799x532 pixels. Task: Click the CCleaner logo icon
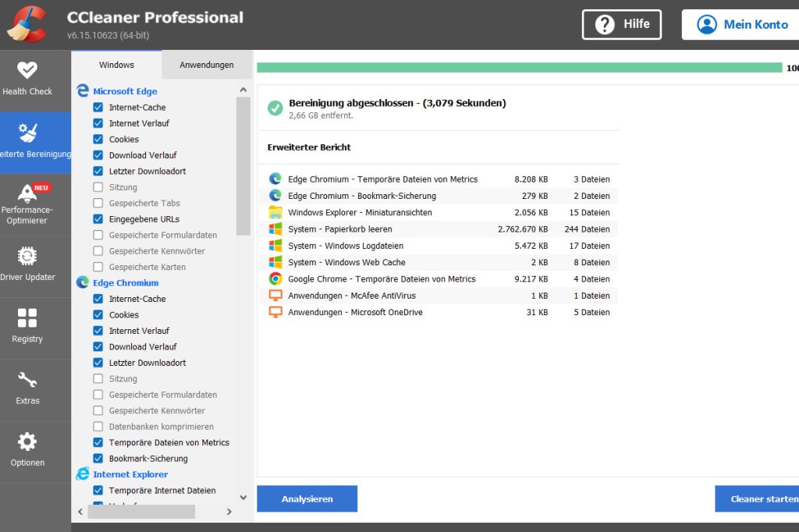27,24
